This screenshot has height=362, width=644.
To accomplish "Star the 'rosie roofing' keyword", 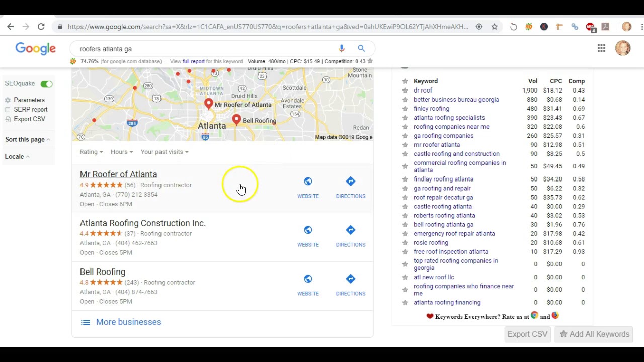I will (405, 243).
